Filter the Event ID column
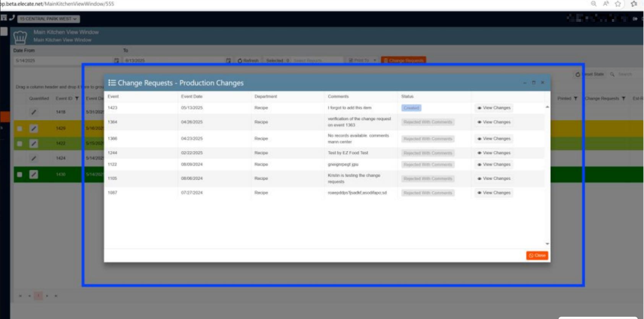Image resolution: width=644 pixels, height=319 pixels. (77, 99)
